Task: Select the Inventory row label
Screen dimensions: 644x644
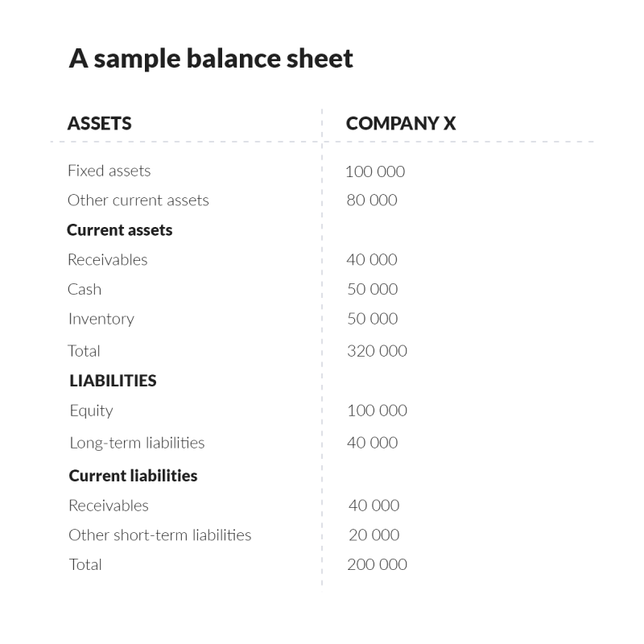Action: [x=101, y=319]
